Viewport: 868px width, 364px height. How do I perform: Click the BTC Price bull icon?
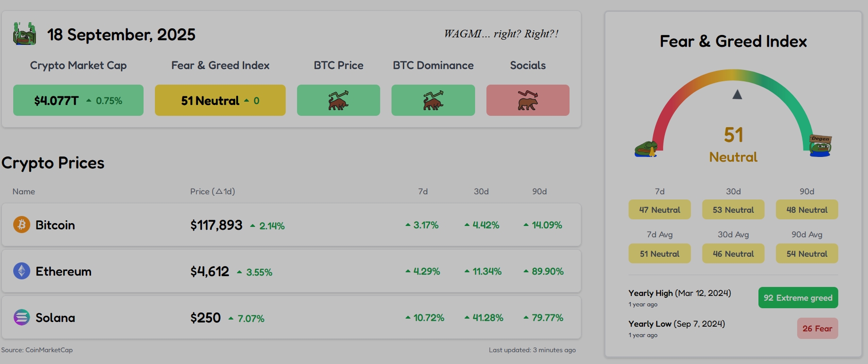click(338, 100)
